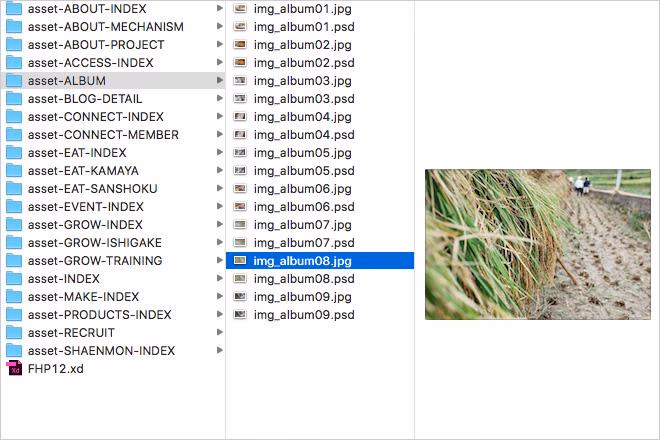This screenshot has height=440, width=660.
Task: Select the asset-BLOG-DETAIL folder row
Action: pyautogui.click(x=85, y=98)
